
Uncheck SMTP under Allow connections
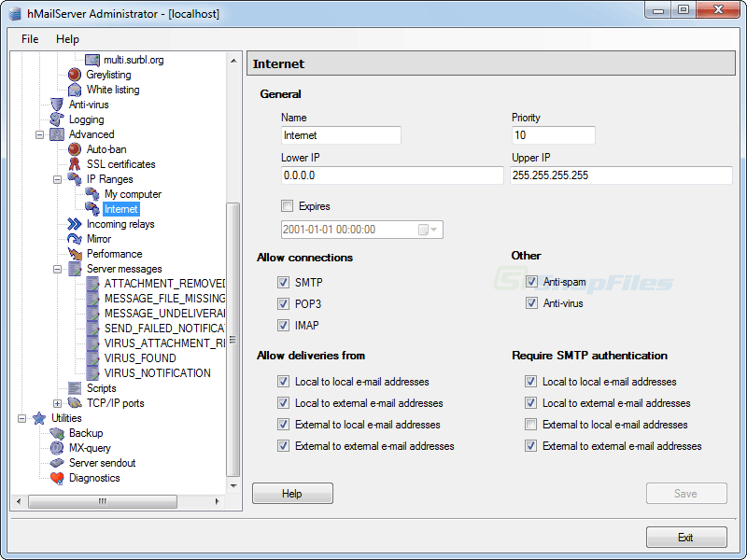coord(284,283)
